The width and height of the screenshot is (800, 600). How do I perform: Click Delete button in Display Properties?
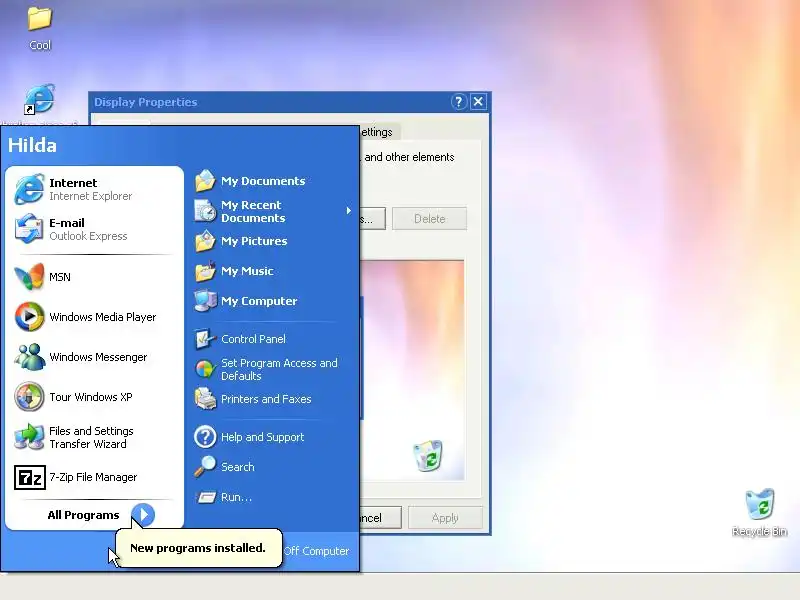(x=429, y=218)
